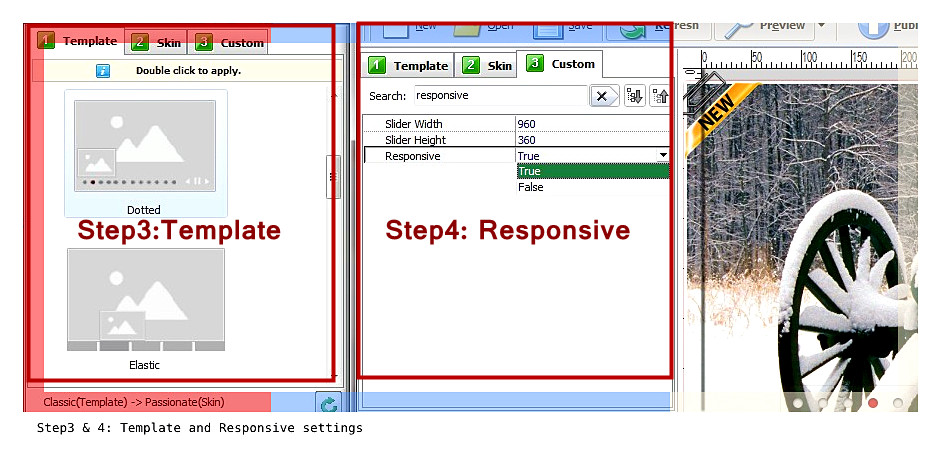
Task: Toggle the Responsive dropdown arrow
Action: point(663,155)
